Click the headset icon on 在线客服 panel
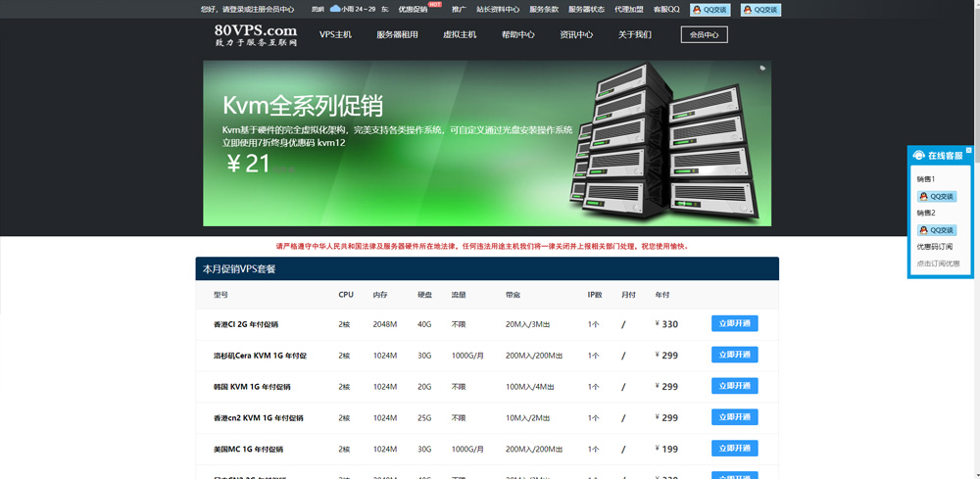Screen dimensions: 980x479 [918, 156]
